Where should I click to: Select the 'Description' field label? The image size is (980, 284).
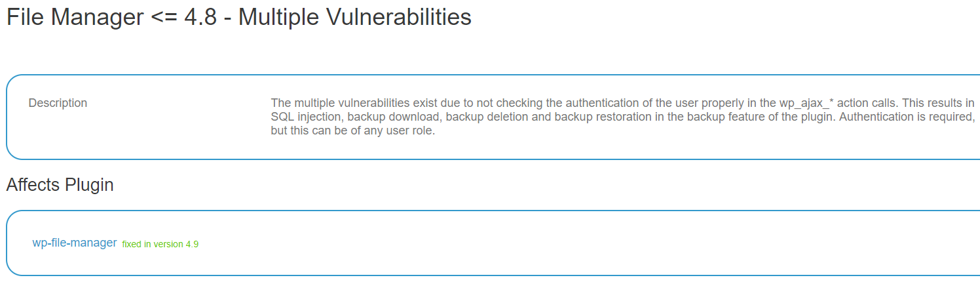(58, 103)
